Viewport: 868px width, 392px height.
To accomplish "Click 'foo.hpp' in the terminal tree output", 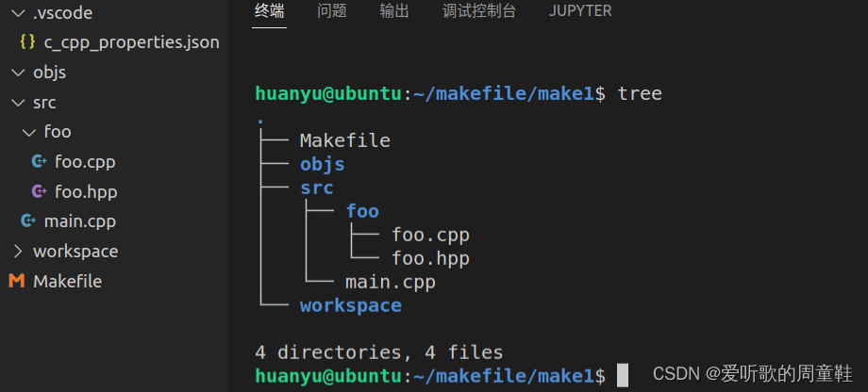I will [430, 259].
